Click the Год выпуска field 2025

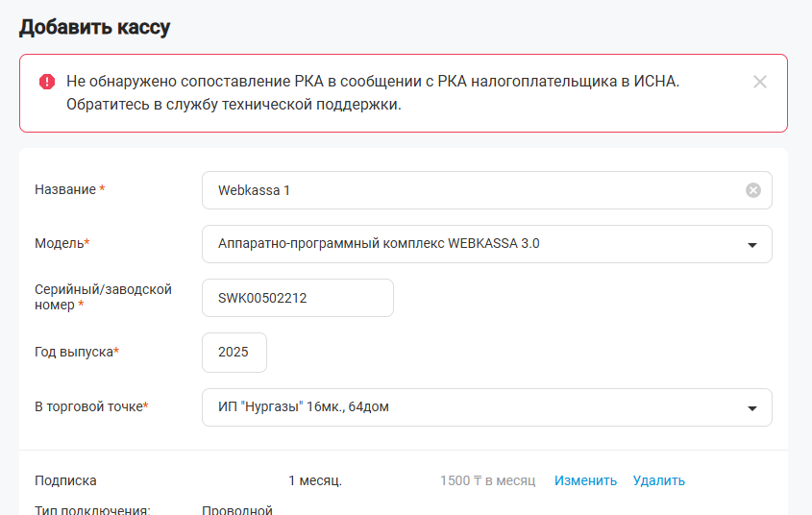[234, 353]
